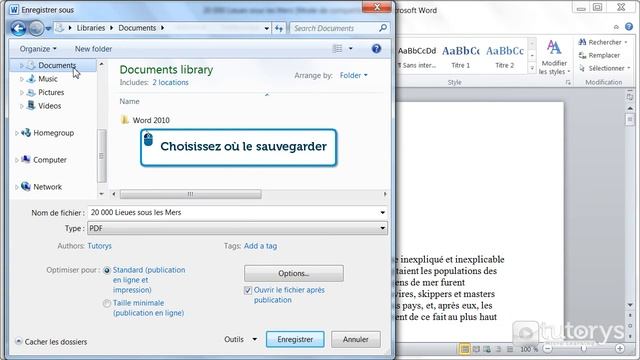The image size is (640, 360).
Task: Select Documents in the navigation tree
Action: tap(57, 65)
